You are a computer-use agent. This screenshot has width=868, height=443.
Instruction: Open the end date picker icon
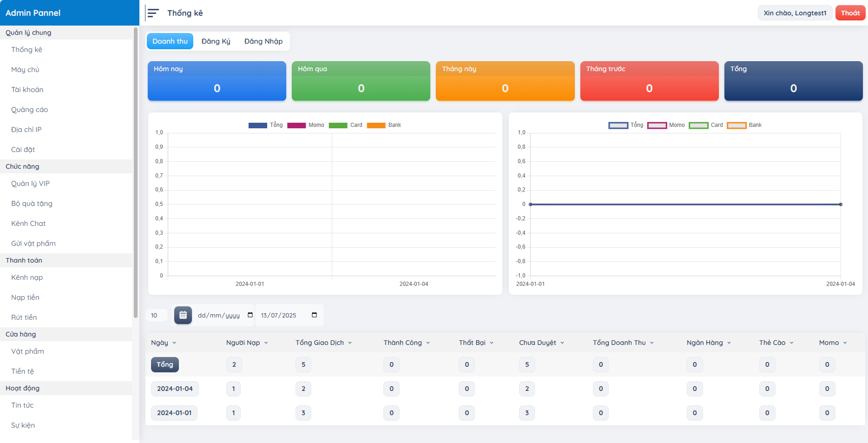[314, 315]
